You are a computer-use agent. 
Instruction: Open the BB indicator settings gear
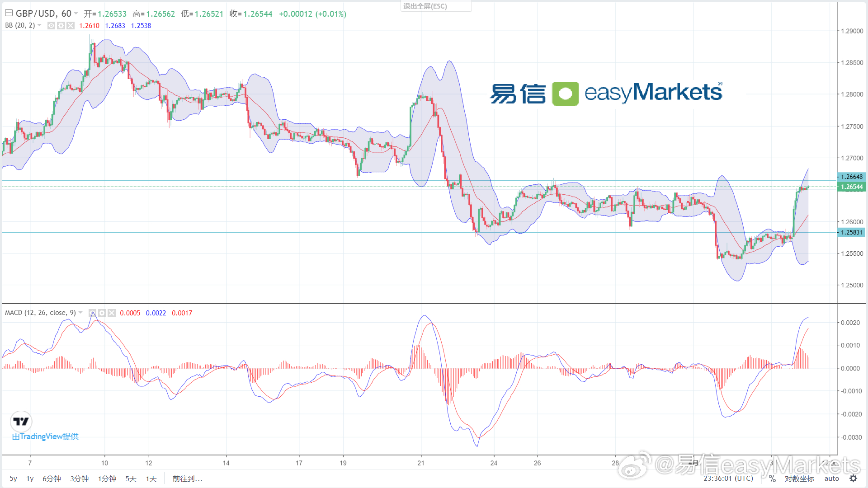(x=61, y=25)
